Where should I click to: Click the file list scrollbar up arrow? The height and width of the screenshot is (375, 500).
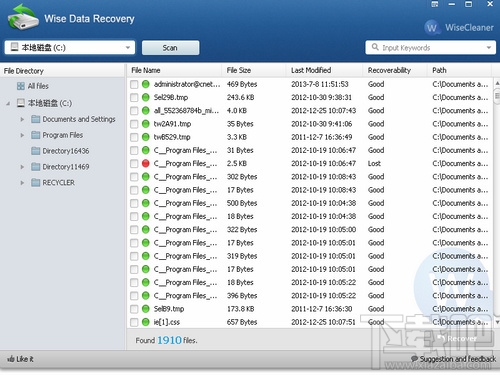(497, 83)
